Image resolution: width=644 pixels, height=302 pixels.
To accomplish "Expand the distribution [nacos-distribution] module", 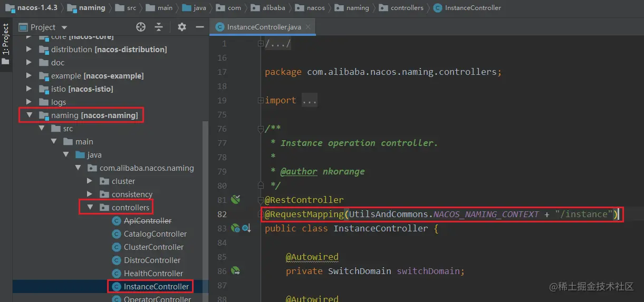I will click(30, 50).
